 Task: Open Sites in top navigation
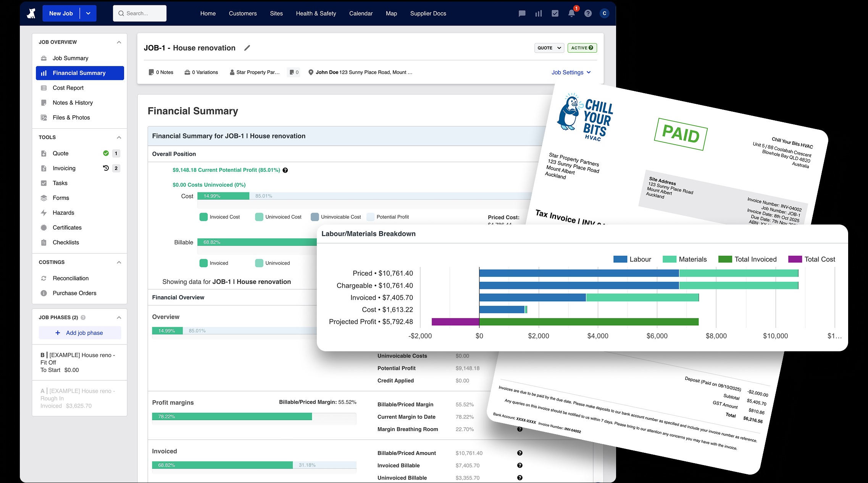(276, 13)
